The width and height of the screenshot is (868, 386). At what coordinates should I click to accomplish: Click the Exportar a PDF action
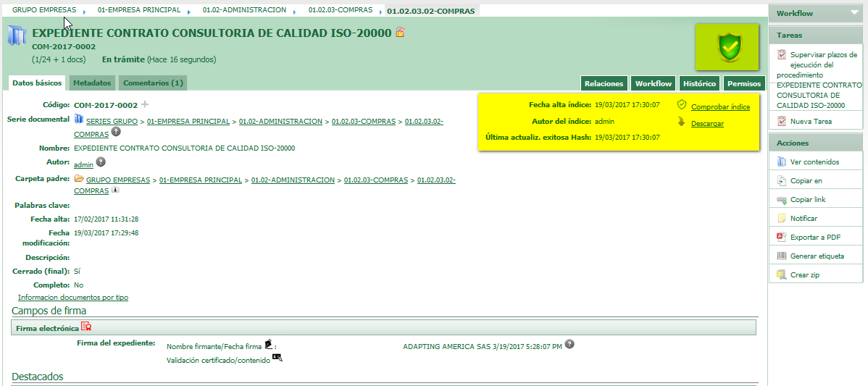[x=815, y=237]
